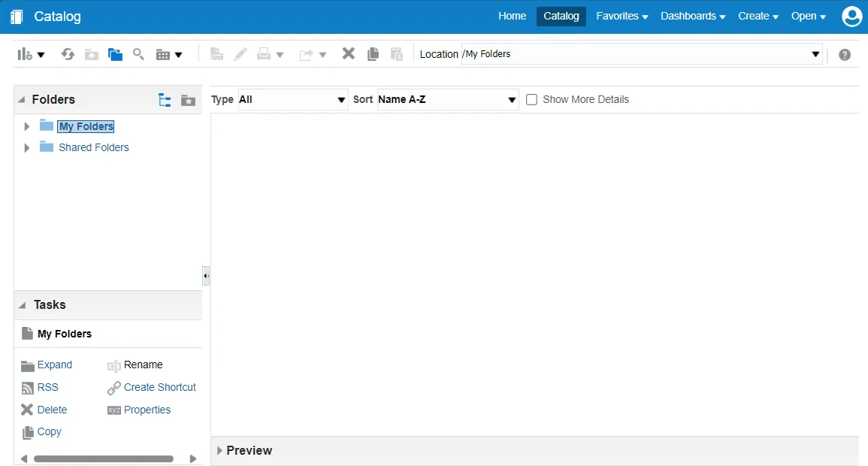Open the Help question mark icon
This screenshot has width=868, height=466.
(845, 55)
